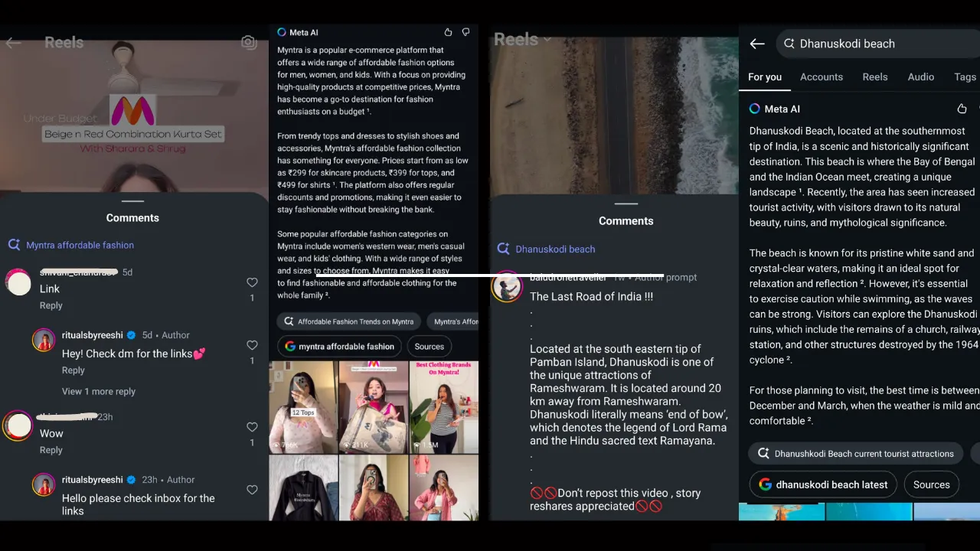Click the Comments heading on Dhanuskodi reel
Viewport: 980px width, 551px height.
[x=626, y=221]
